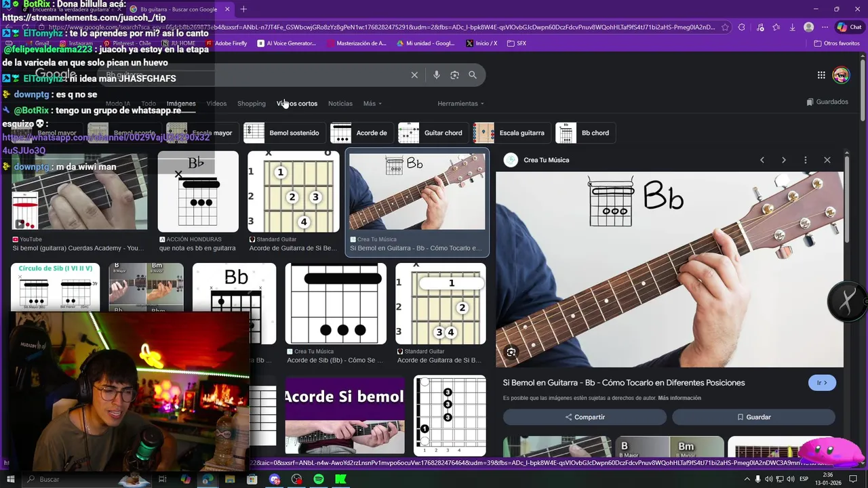The width and height of the screenshot is (868, 488).
Task: Open the Crea Tu Música source link
Action: point(547,160)
